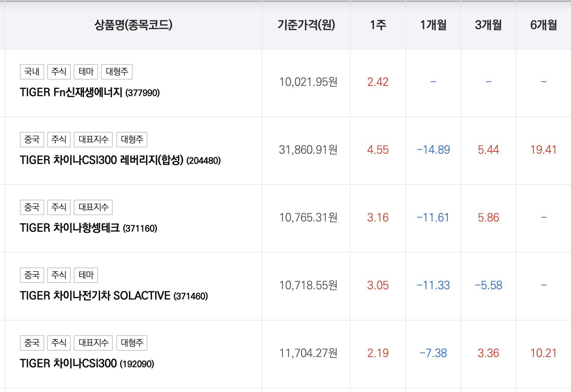Viewport: 571px width, 392px height.
Task: Click the 1-month return −11.33
Action: 433,285
